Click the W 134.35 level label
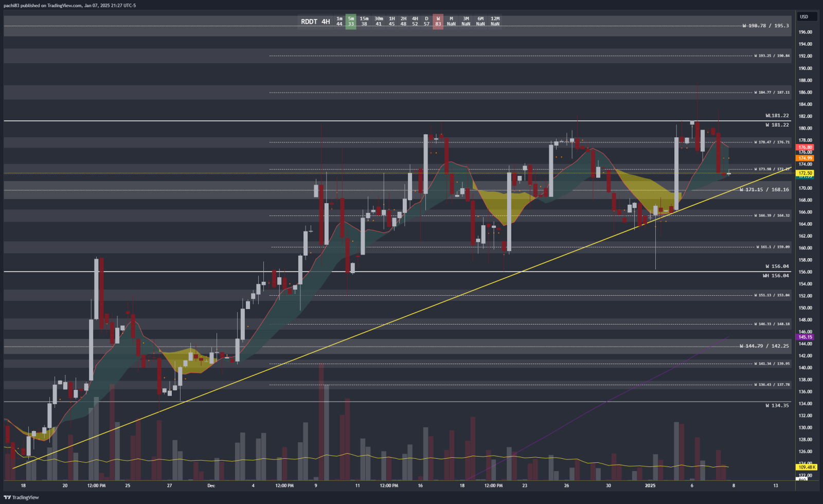The image size is (823, 504). point(777,406)
